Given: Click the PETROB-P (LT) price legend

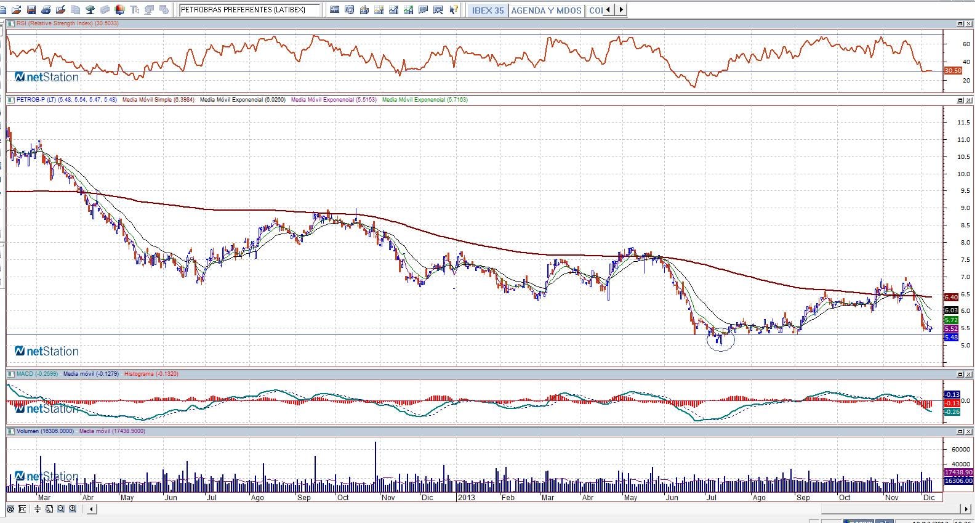Looking at the screenshot, I should click(x=66, y=100).
